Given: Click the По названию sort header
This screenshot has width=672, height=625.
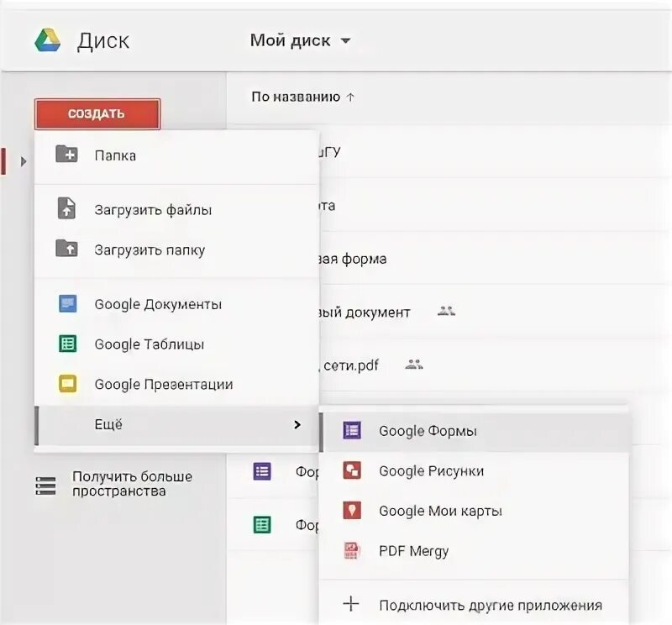Looking at the screenshot, I should tap(296, 97).
